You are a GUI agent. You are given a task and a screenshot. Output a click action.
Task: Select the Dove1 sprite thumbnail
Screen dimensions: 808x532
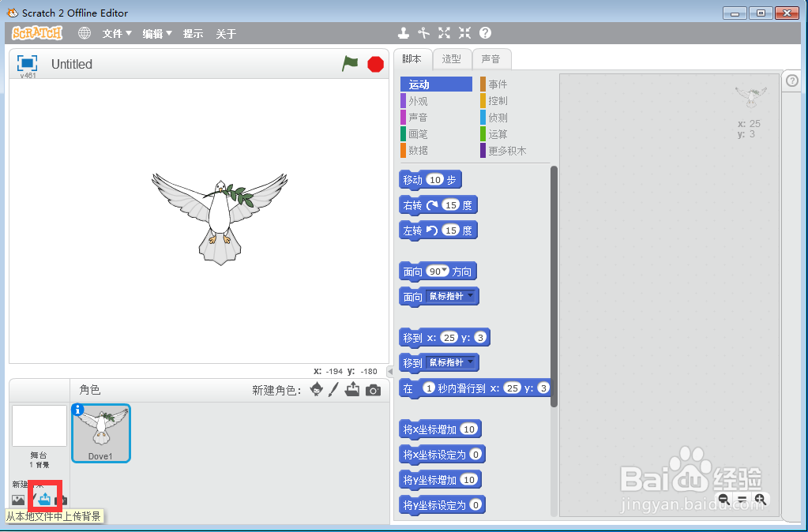point(101,433)
